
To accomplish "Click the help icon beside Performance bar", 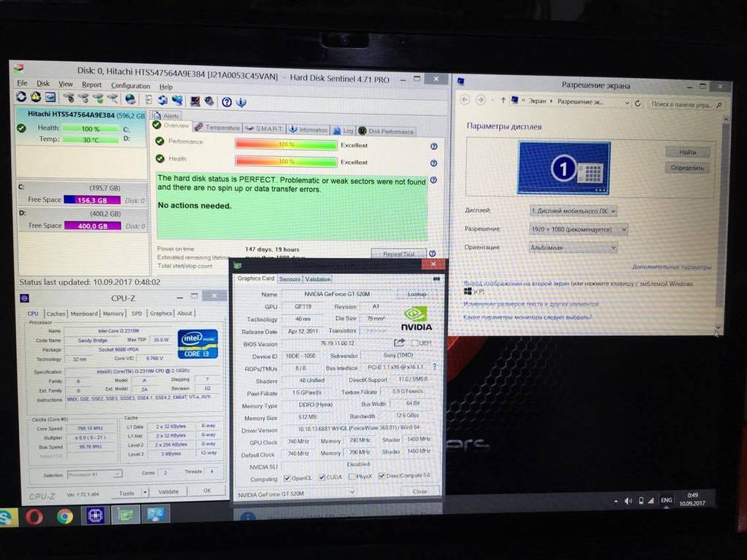I will [x=434, y=146].
